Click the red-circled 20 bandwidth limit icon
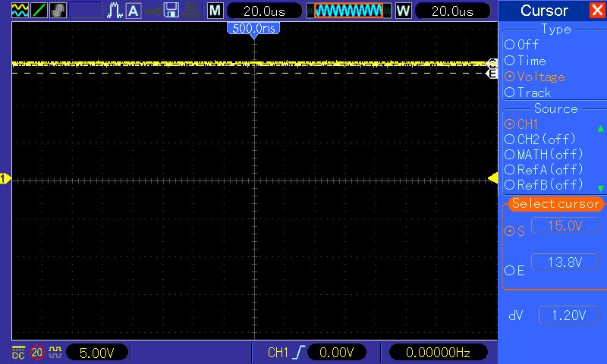The image size is (607, 364). [x=36, y=353]
